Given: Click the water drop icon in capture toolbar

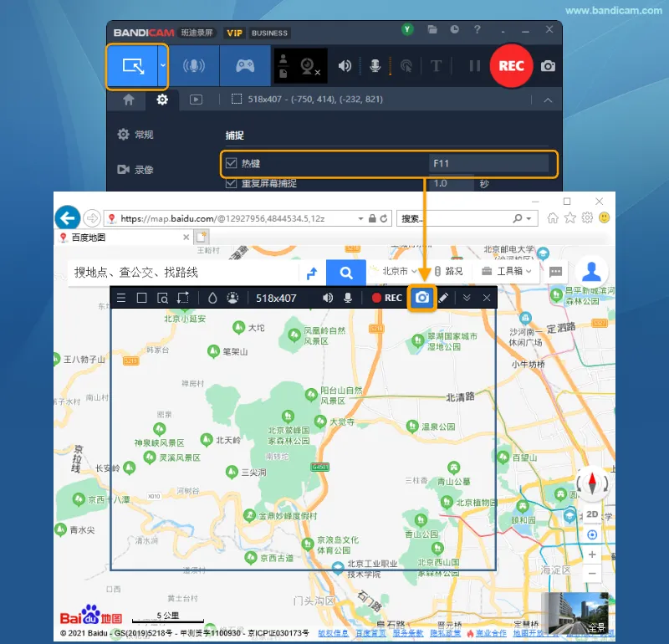Looking at the screenshot, I should pos(212,298).
